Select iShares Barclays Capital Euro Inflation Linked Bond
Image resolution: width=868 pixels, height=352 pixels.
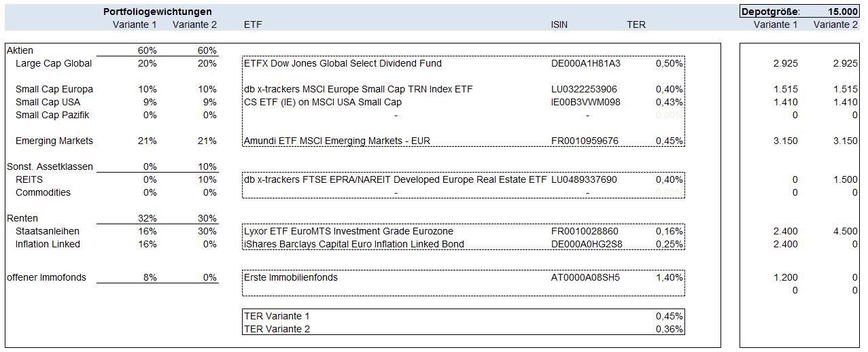(353, 244)
